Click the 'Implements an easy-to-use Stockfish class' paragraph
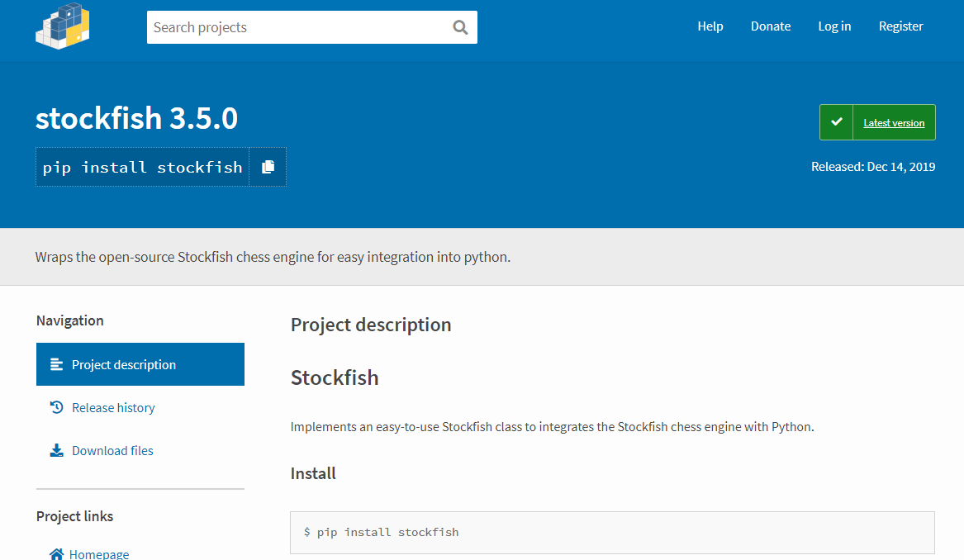Viewport: 964px width, 560px height. pos(552,427)
